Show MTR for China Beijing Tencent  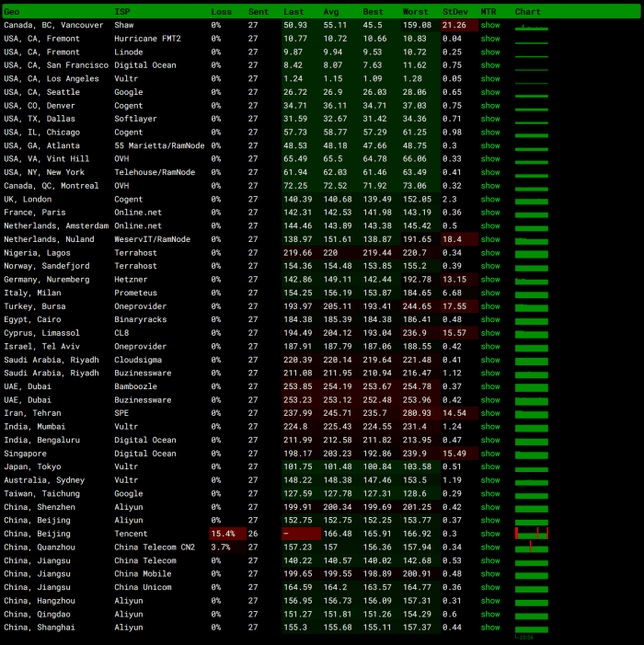click(x=490, y=534)
